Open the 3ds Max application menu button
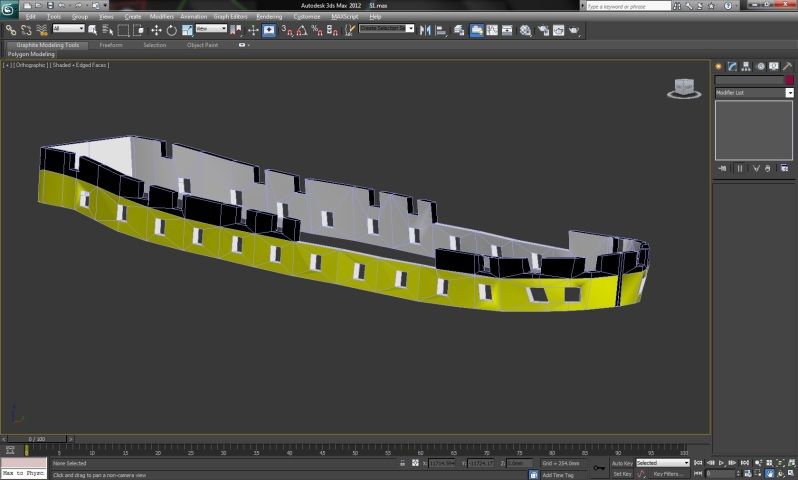The image size is (798, 480). [9, 9]
